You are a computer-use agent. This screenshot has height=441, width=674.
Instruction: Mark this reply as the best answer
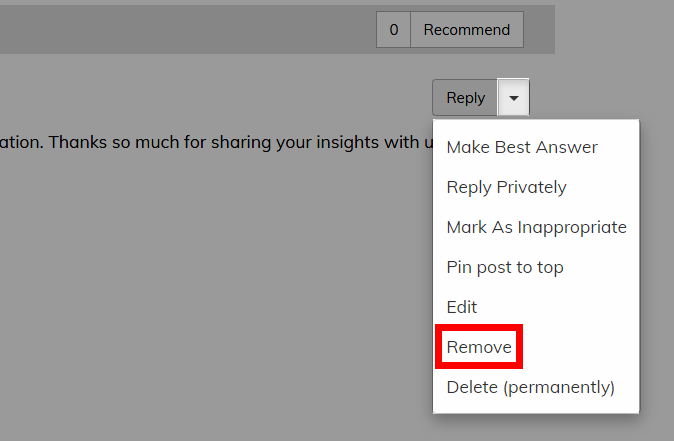tap(522, 147)
